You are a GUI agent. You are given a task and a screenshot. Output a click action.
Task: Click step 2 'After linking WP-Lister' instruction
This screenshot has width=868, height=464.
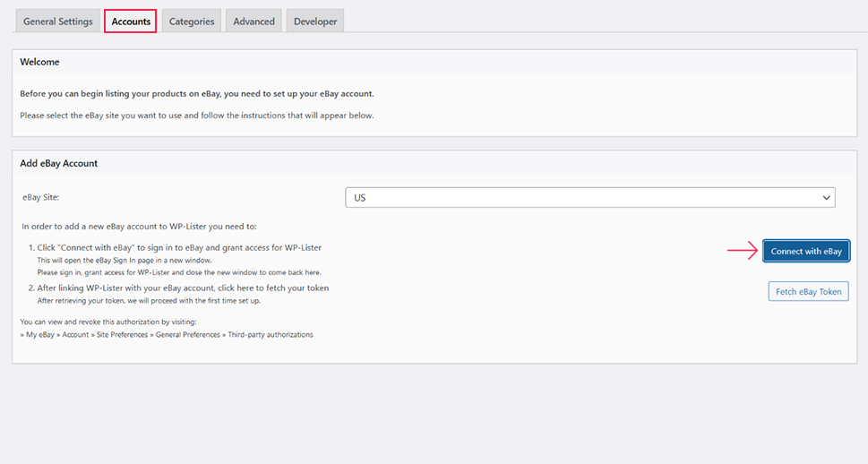183,288
